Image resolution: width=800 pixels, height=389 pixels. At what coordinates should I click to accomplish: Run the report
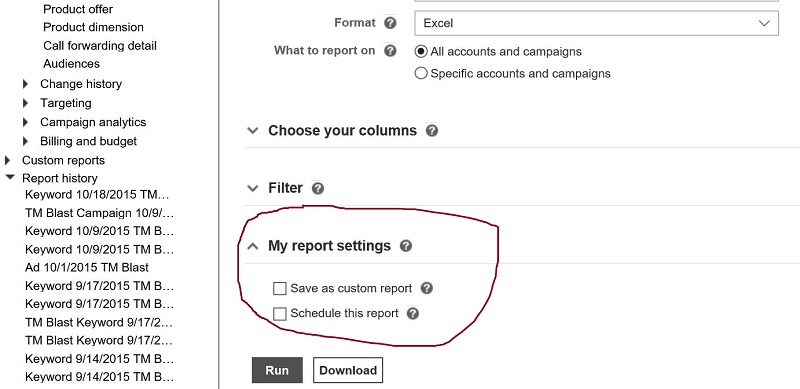277,370
